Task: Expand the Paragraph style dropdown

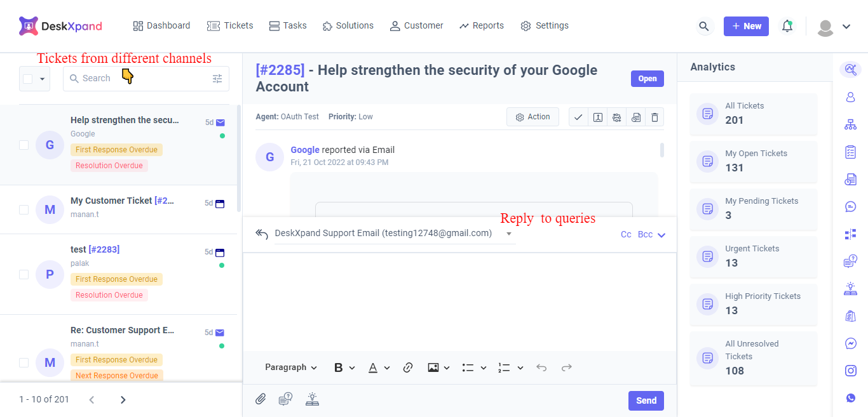Action: point(291,367)
